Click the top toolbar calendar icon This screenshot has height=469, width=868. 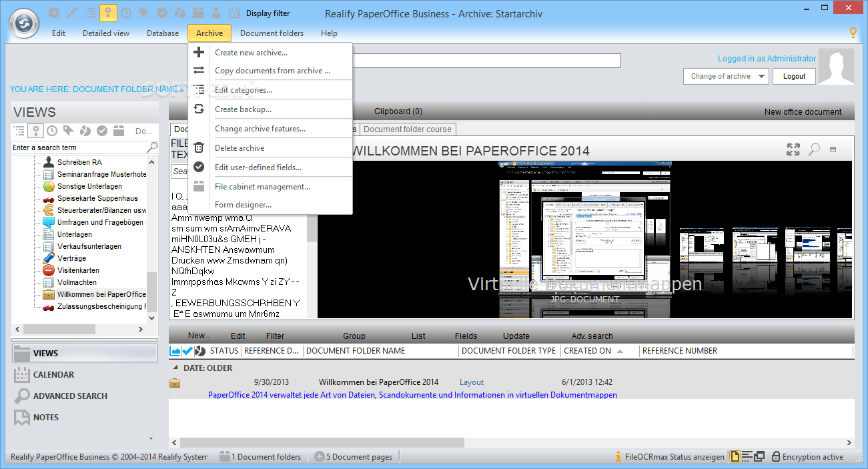coord(234,13)
